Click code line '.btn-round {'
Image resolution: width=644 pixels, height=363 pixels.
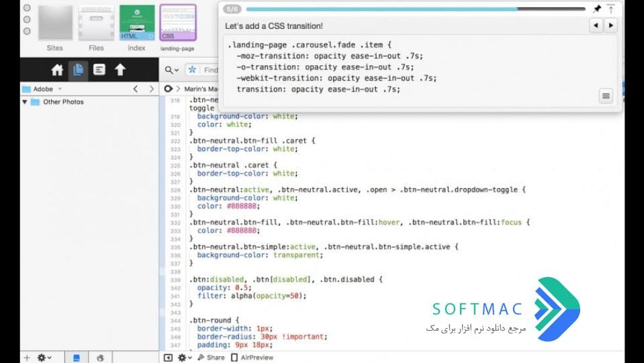214,320
